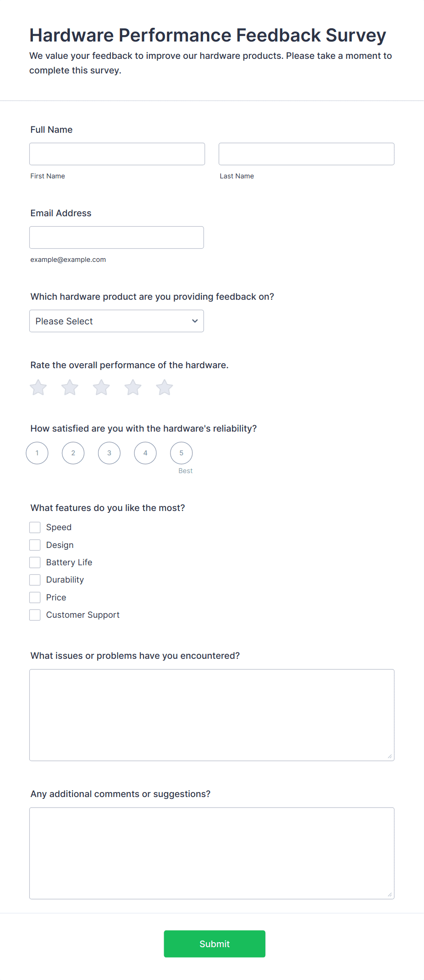Click the dropdown chevron arrow

[x=195, y=321]
